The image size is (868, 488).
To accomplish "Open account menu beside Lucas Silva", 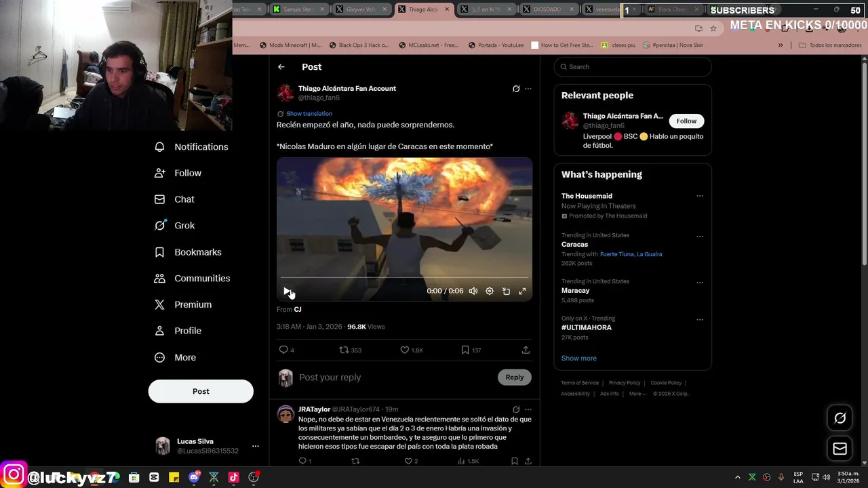I will 256,446.
